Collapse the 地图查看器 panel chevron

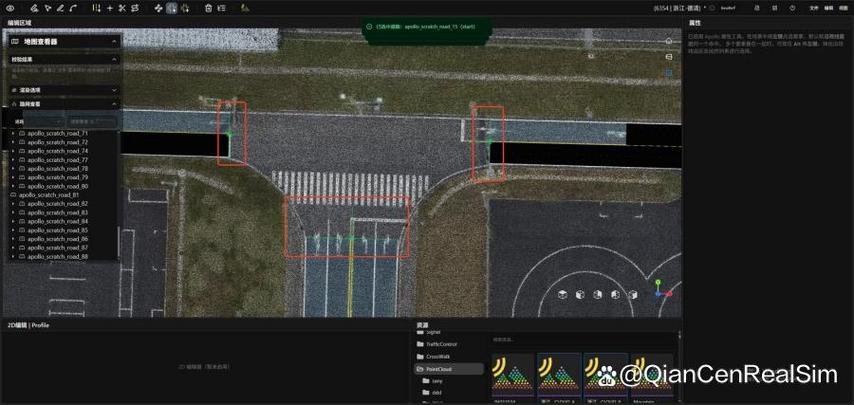[x=114, y=41]
